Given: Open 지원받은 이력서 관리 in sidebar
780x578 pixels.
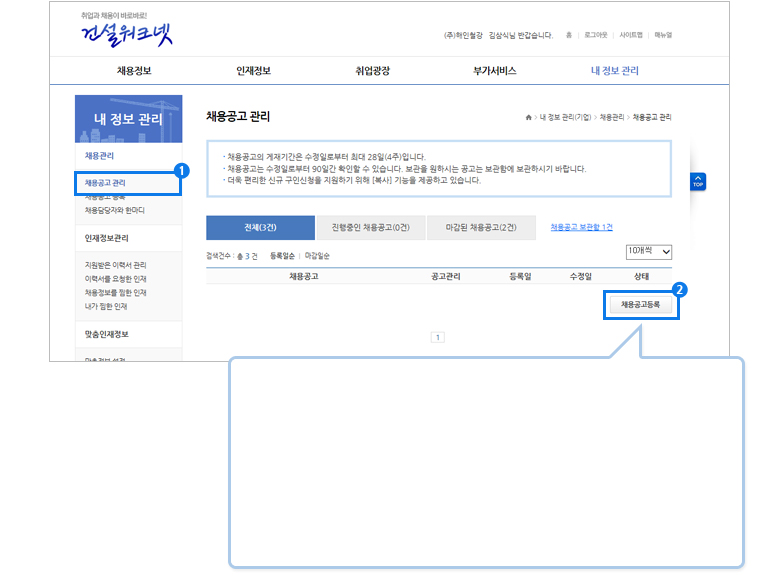Looking at the screenshot, I should coord(115,265).
